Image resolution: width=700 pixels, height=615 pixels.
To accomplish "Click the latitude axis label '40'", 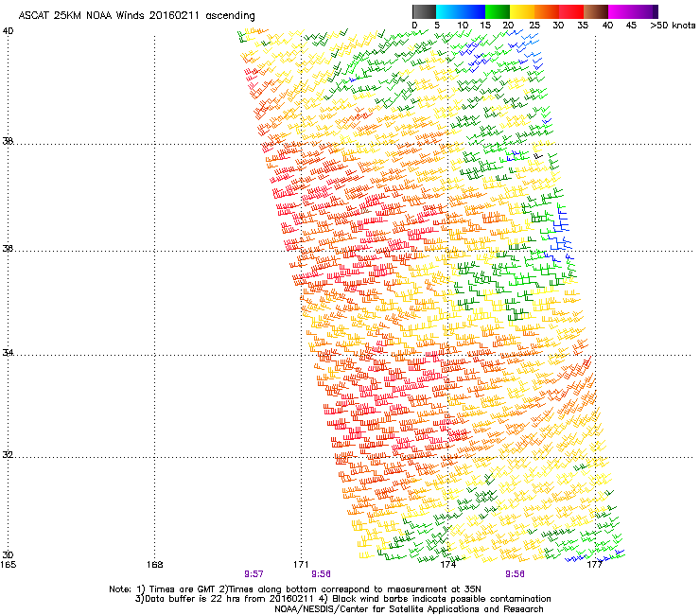I will (8, 31).
